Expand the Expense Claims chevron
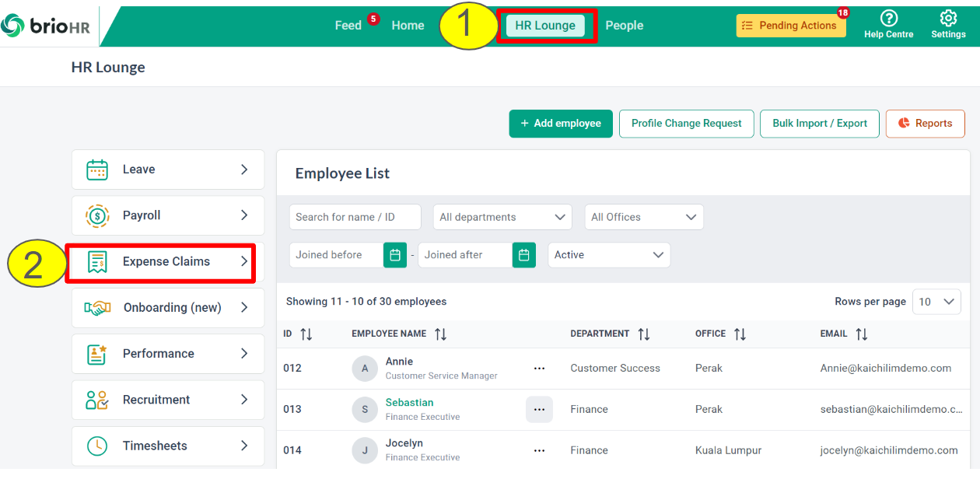The height and width of the screenshot is (479, 980). click(244, 262)
